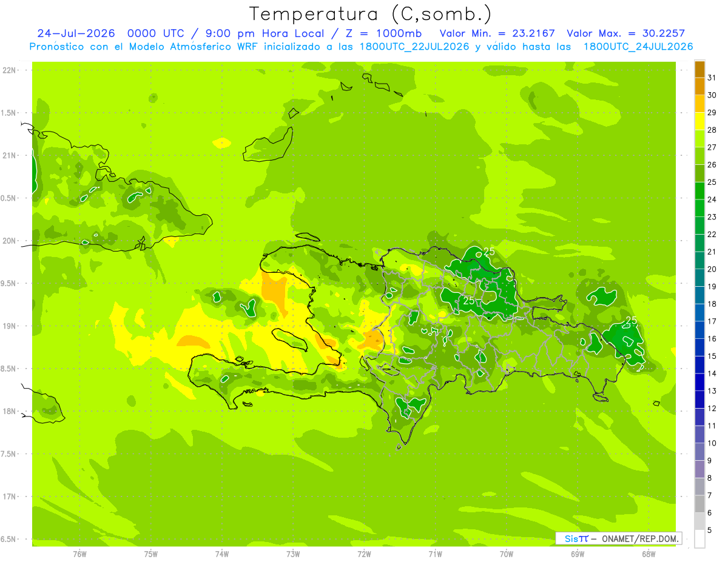This screenshot has height=562, width=728.
Task: Click legend value 31 on the colorbar
Action: coord(712,78)
